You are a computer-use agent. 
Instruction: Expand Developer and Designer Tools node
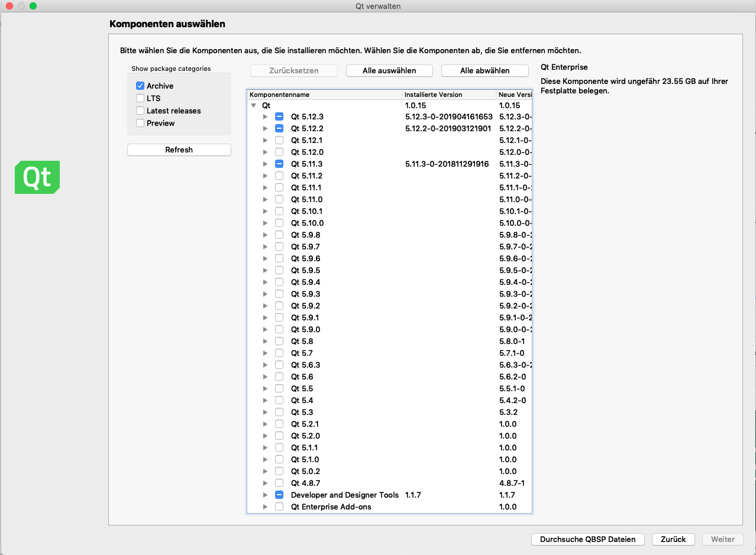266,495
